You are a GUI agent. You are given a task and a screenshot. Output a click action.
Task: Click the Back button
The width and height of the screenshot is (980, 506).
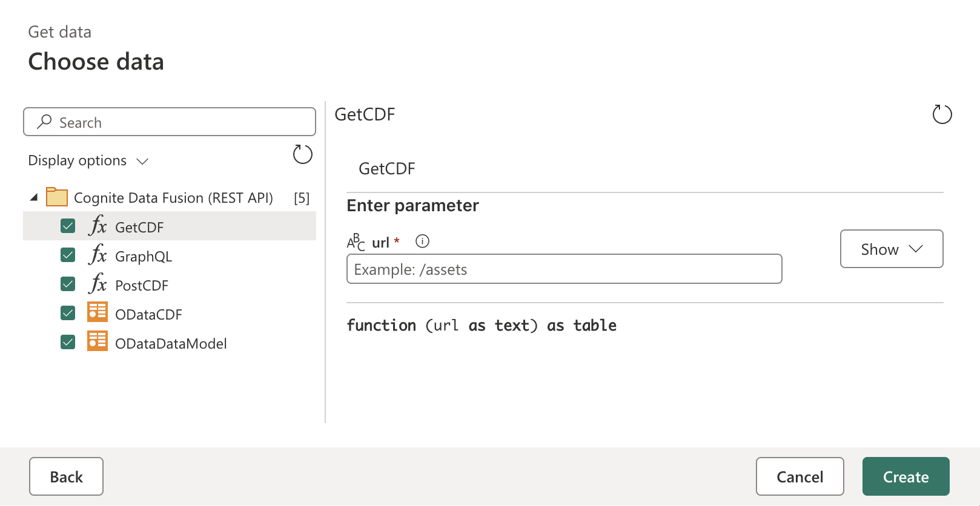(x=66, y=476)
